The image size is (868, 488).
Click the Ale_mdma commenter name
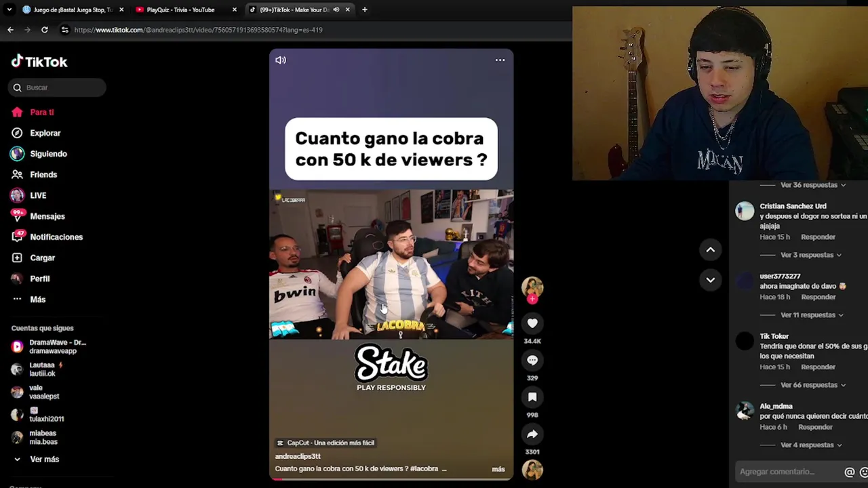pos(776,407)
